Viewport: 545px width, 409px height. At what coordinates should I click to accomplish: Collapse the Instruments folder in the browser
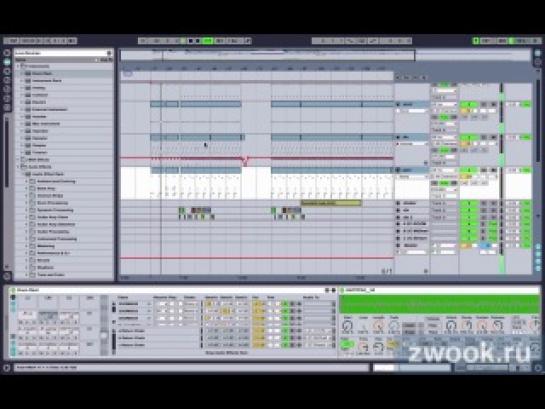click(18, 66)
